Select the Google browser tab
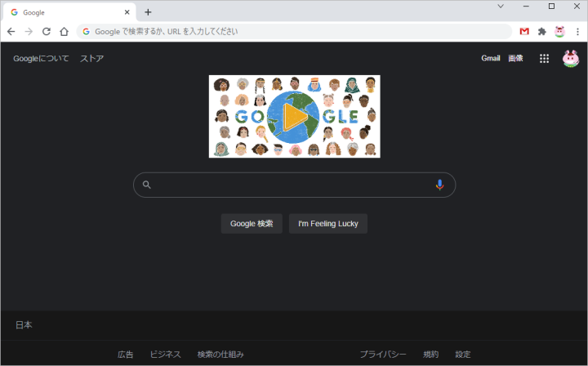 65,12
